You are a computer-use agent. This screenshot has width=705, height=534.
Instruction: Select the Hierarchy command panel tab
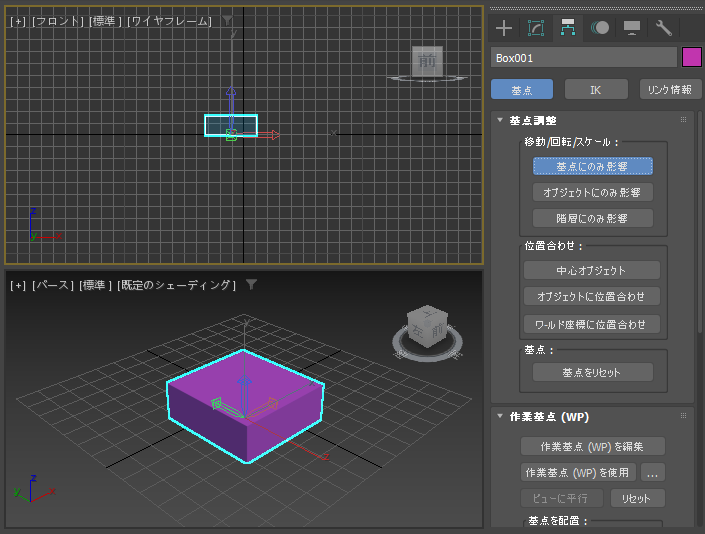(568, 28)
